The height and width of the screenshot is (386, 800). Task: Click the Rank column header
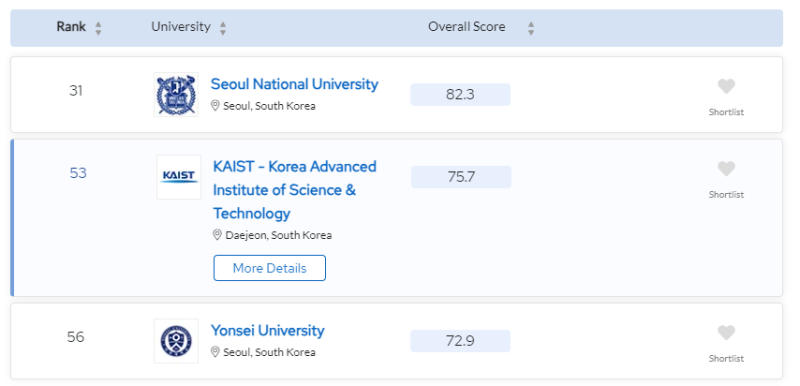pyautogui.click(x=71, y=27)
